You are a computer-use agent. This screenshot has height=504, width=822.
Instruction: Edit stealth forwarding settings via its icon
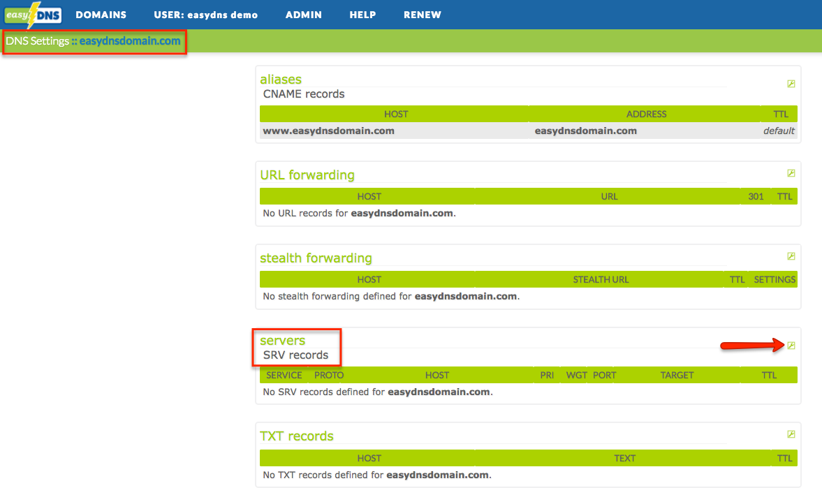point(791,256)
